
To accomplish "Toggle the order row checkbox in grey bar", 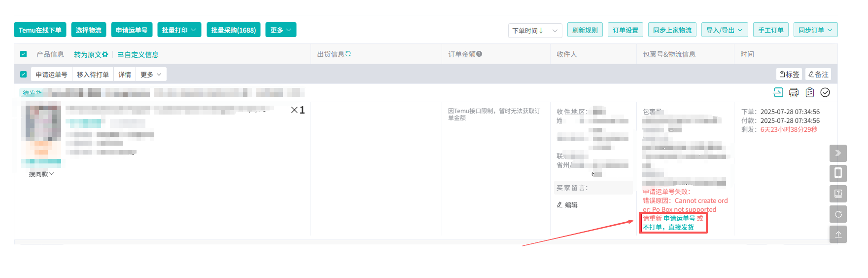I will (23, 75).
